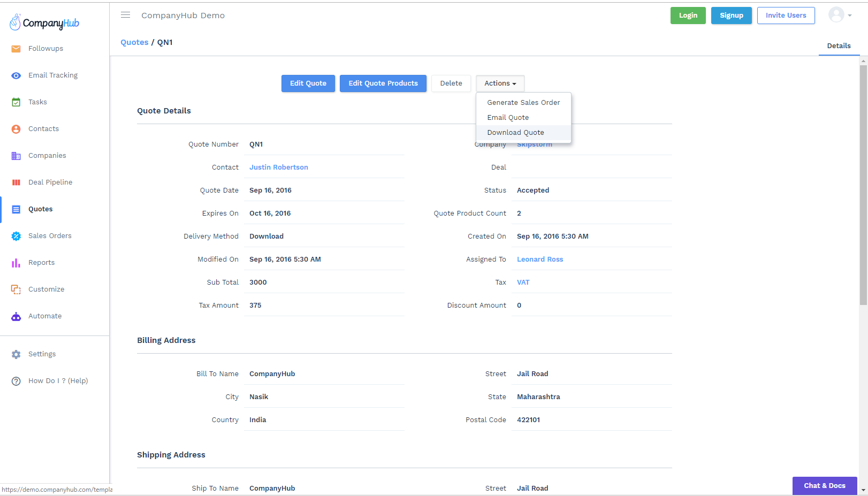Open the user profile dropdown arrow
868x496 pixels.
[x=850, y=16]
